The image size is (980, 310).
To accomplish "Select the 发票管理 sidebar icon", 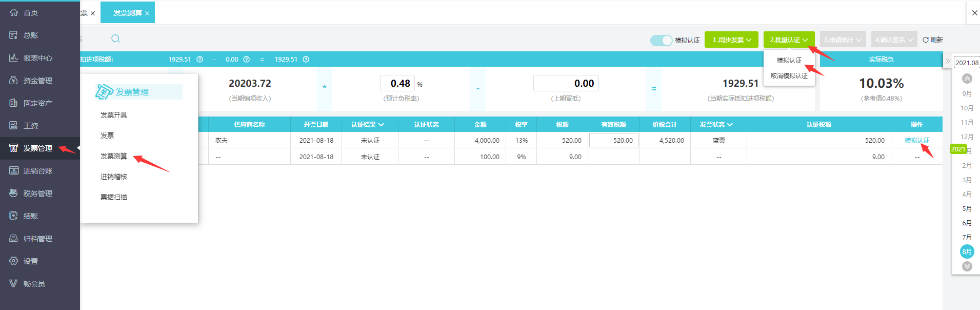I will [14, 148].
